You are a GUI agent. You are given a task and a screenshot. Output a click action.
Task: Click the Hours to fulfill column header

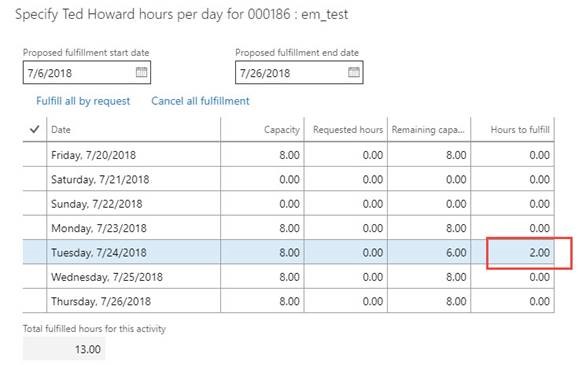coord(512,129)
